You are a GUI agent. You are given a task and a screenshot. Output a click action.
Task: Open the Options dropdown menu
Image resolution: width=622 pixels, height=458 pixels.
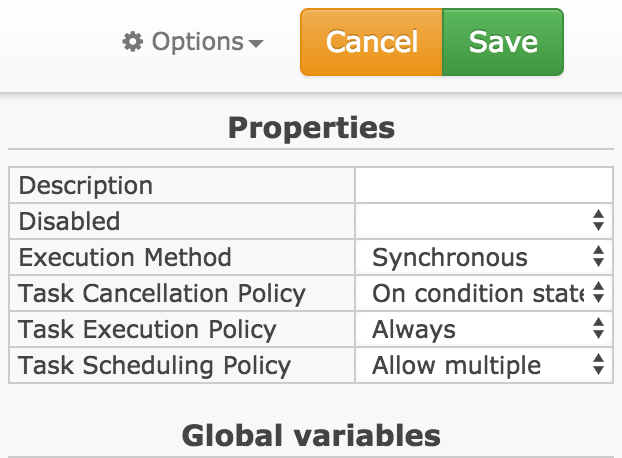coord(193,42)
